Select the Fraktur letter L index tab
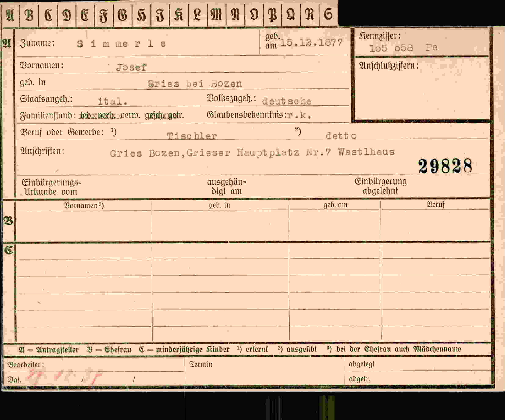 tap(198, 15)
